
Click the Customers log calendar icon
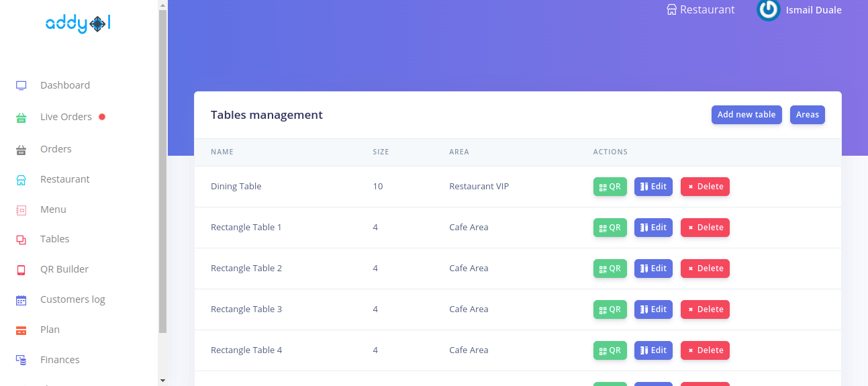pos(21,300)
